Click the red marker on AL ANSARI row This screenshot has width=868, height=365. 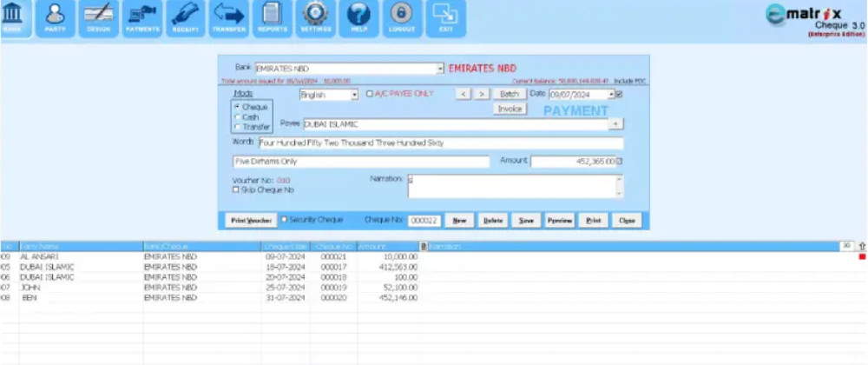click(x=861, y=257)
